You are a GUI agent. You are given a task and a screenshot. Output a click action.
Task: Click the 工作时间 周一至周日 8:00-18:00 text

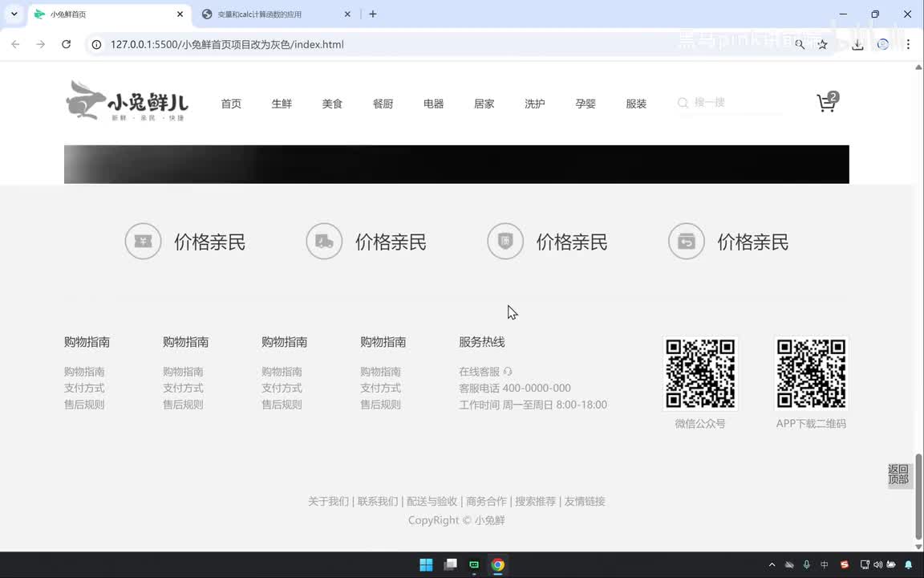533,405
